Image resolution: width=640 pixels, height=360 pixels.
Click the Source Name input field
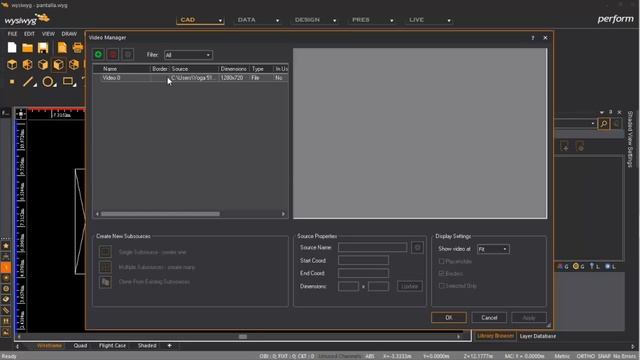[372, 247]
